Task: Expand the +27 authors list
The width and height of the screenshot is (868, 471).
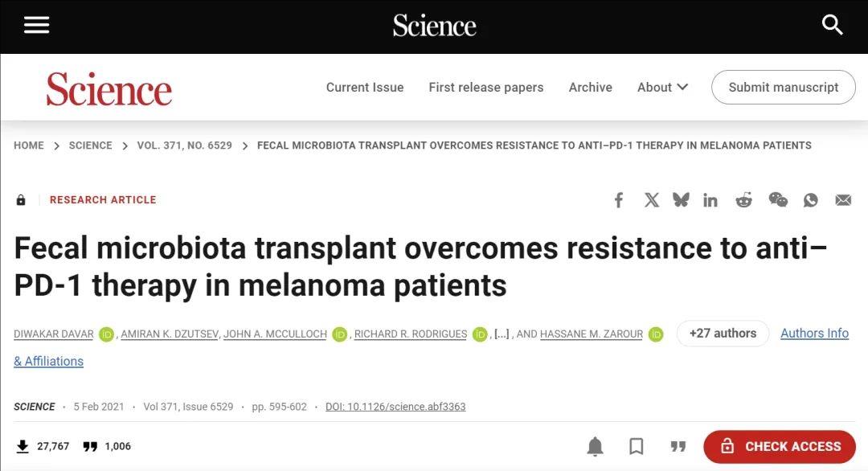Action: [723, 334]
